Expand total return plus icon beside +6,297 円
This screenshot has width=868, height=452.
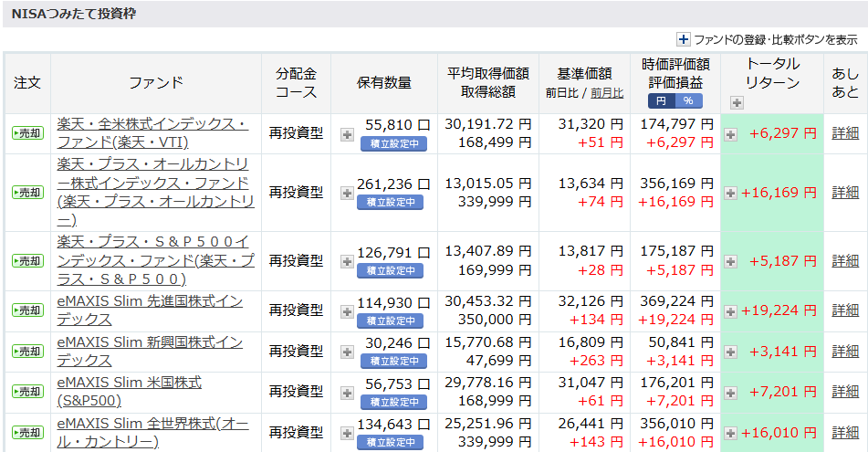pyautogui.click(x=731, y=134)
